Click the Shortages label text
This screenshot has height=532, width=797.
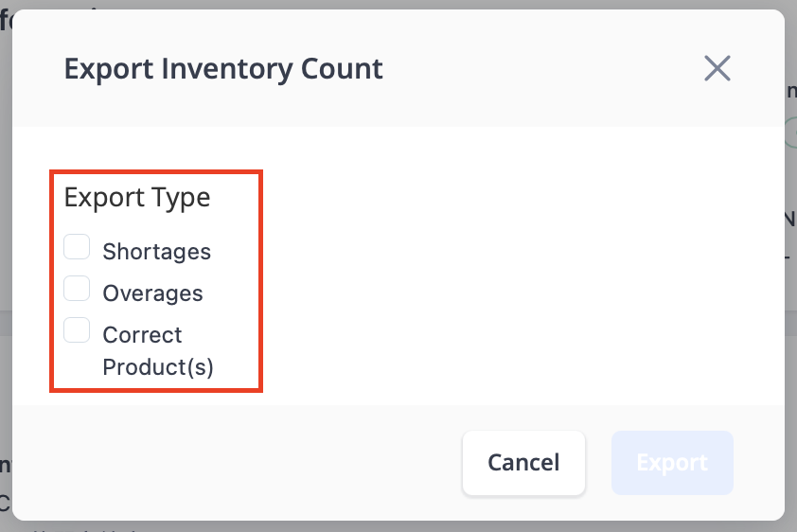[x=156, y=252]
